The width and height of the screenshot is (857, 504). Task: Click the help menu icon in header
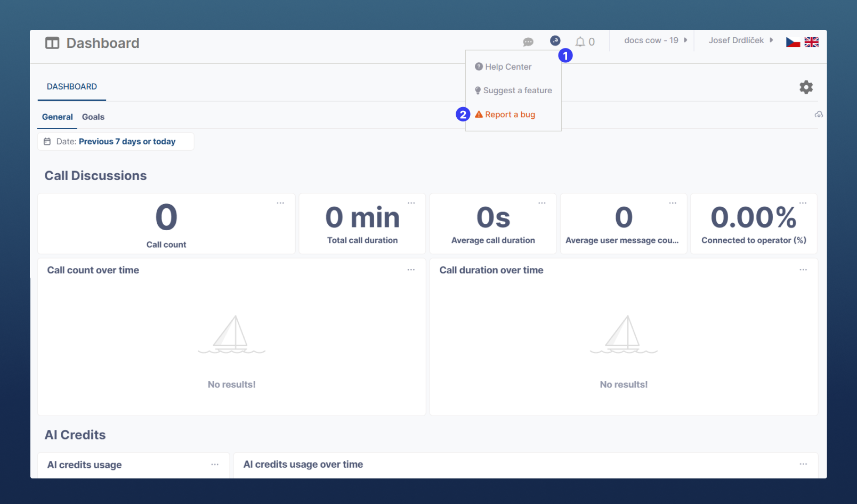point(555,40)
